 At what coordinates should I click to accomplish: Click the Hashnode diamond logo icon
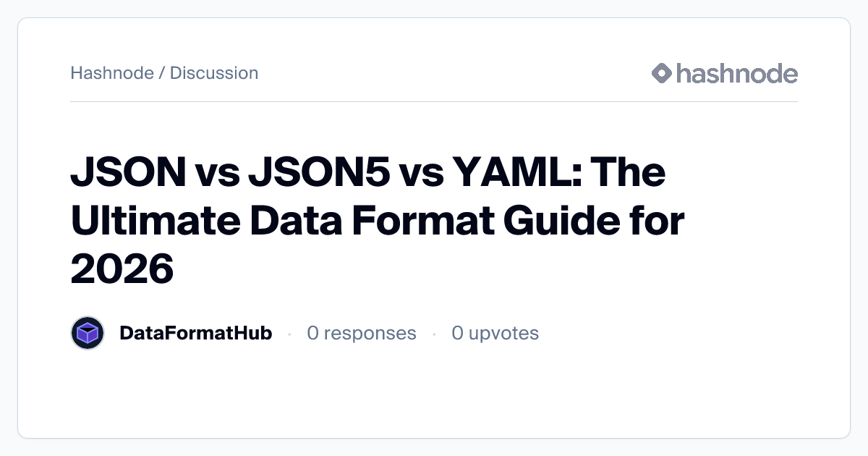click(x=662, y=73)
